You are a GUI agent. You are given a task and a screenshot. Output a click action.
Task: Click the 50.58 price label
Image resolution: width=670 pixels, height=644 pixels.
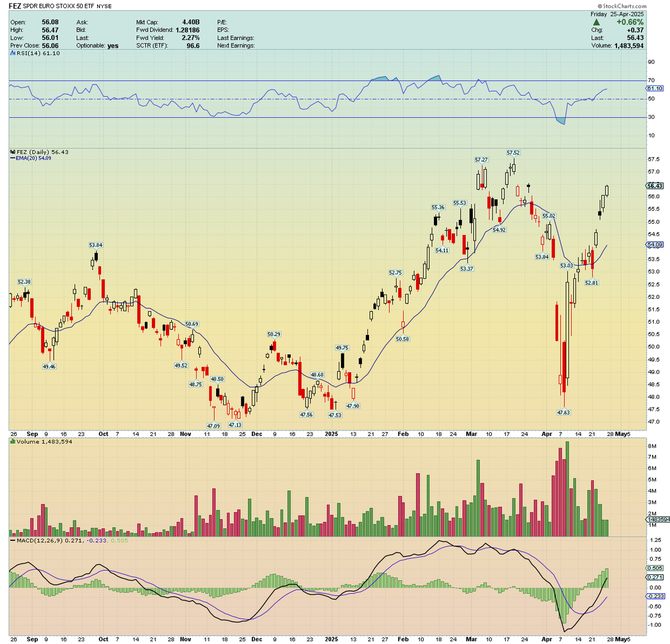click(x=402, y=339)
